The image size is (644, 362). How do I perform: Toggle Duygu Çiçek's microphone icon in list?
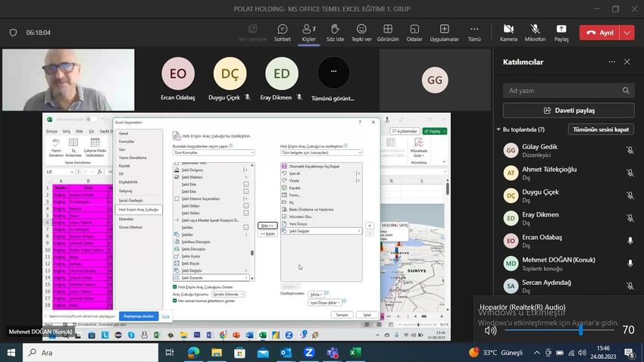(630, 196)
